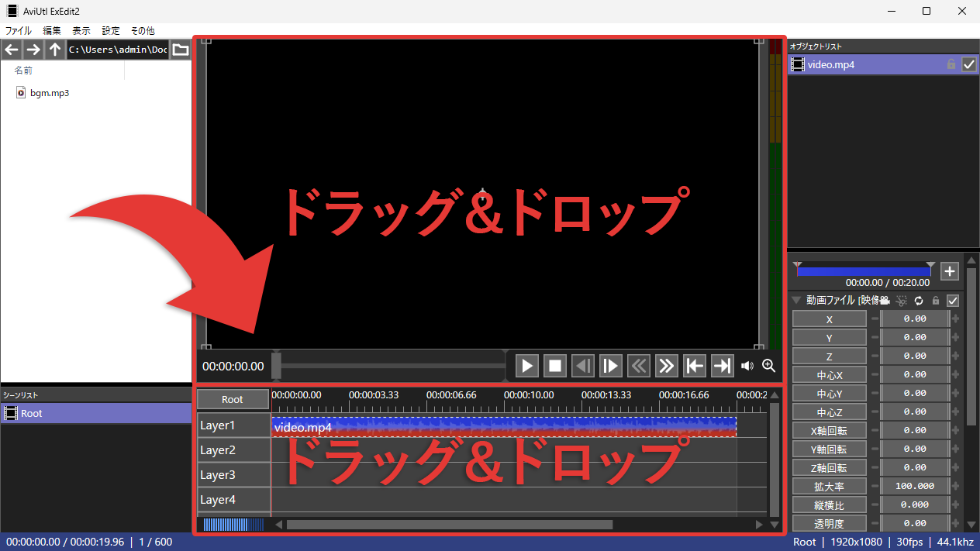Click plus stepper beside X value

pos(955,319)
